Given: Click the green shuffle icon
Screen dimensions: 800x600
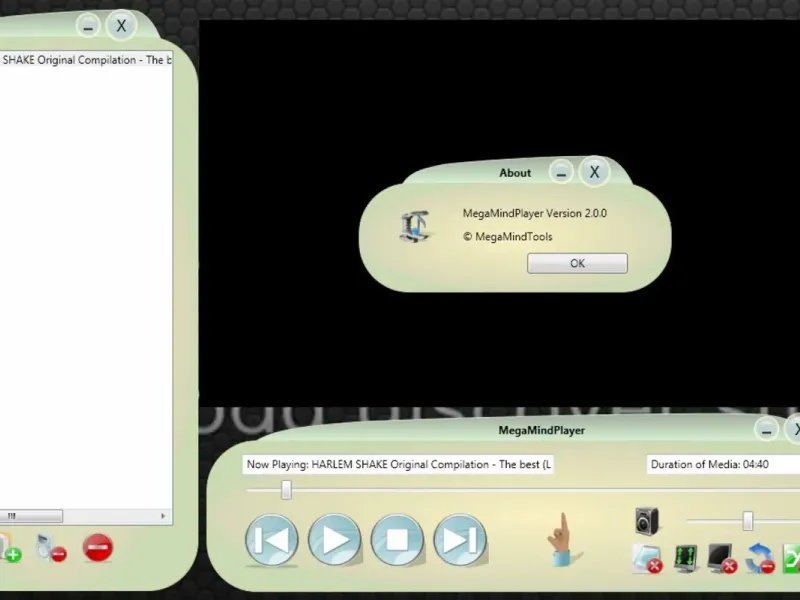Looking at the screenshot, I should click(x=792, y=559).
